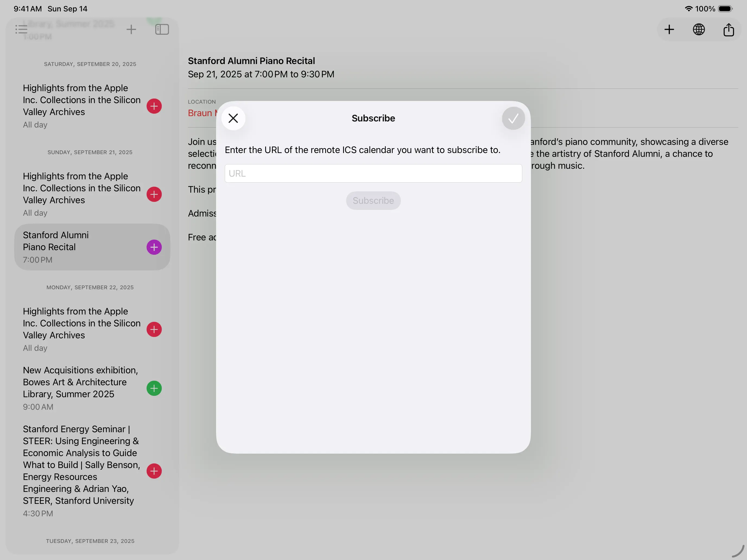
Task: Tap the checkmark confirm button in Subscribe dialog
Action: [x=513, y=118]
